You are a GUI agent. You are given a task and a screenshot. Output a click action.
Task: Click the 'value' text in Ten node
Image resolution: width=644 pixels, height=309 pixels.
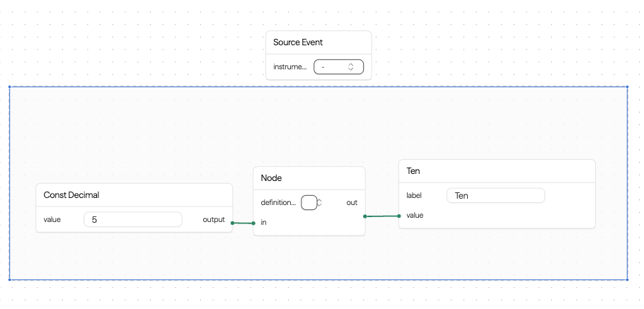click(x=415, y=216)
